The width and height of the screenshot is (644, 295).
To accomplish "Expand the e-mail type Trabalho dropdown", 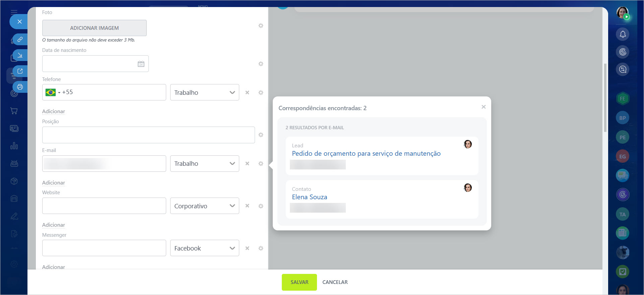I will coord(204,164).
